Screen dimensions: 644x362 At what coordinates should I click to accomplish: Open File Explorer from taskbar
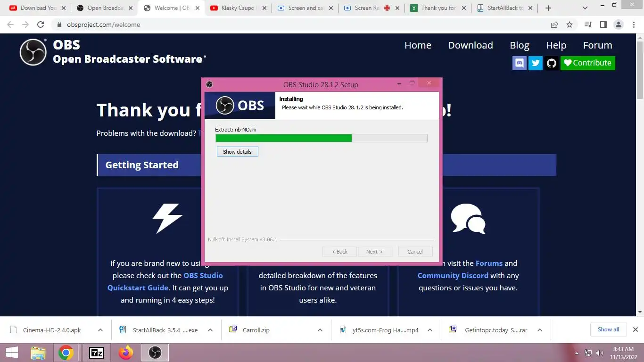(38, 353)
